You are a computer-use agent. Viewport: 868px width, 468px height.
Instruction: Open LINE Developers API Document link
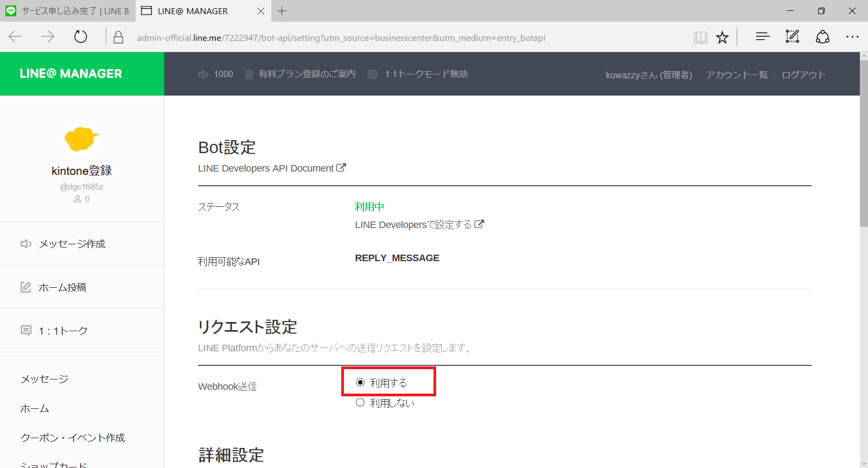[x=266, y=168]
